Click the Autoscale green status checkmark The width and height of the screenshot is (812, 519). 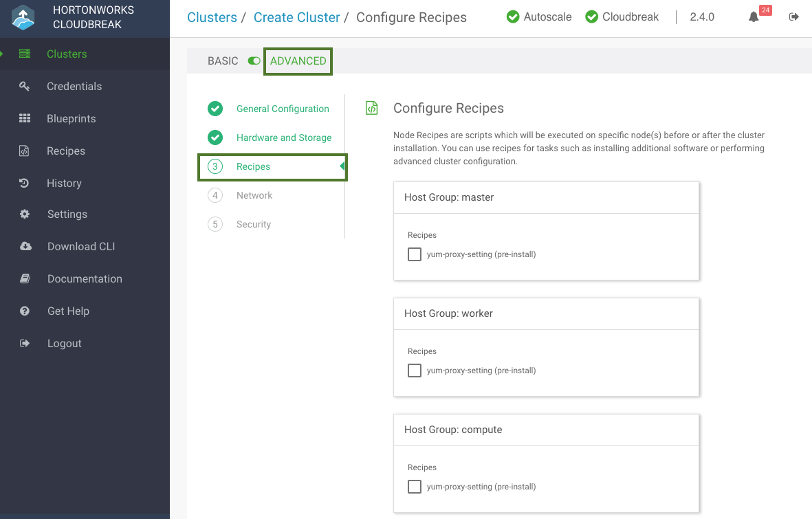513,17
